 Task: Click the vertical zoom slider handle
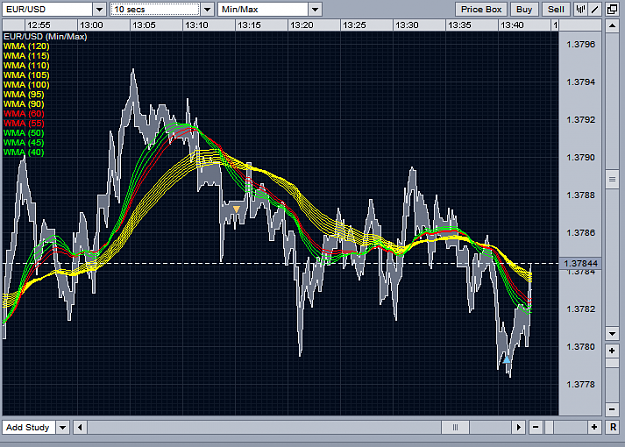tap(612, 363)
